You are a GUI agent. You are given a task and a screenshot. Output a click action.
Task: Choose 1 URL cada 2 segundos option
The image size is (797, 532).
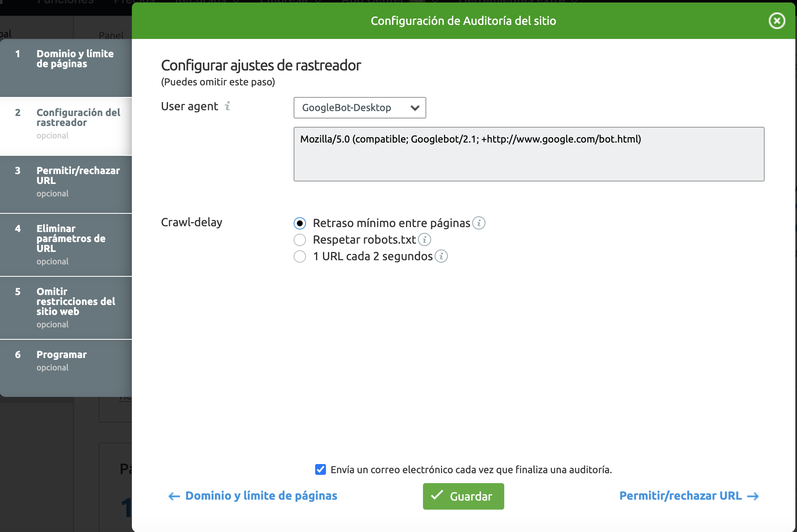click(300, 256)
